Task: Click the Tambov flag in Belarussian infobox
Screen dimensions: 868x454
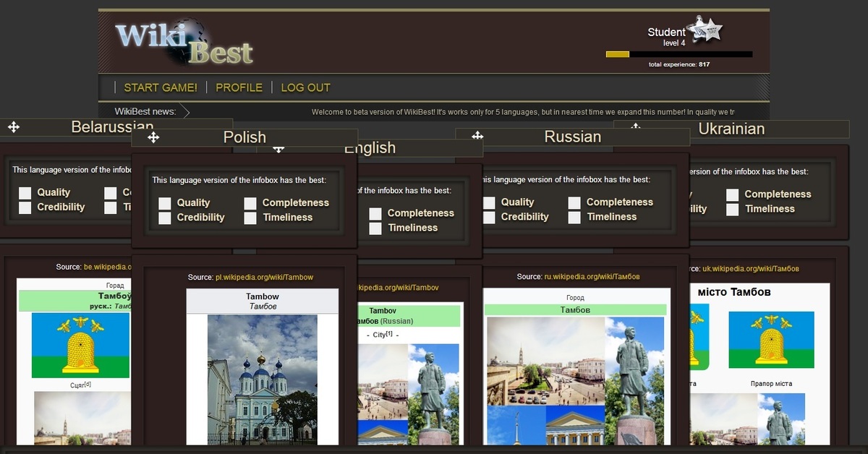Action: click(80, 345)
